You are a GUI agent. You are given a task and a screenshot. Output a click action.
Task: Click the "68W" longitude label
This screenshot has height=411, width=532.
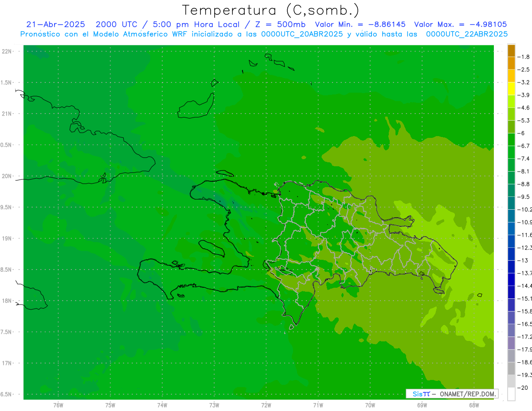[x=474, y=405]
